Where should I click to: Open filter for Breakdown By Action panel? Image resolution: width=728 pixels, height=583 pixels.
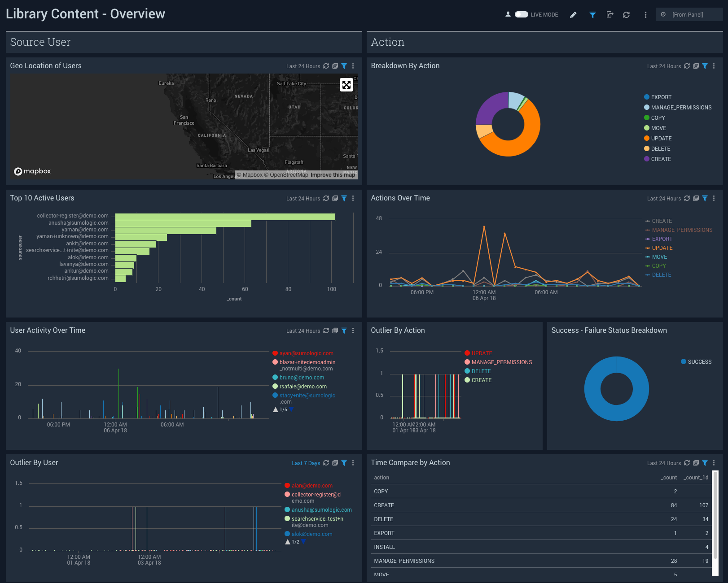tap(705, 66)
